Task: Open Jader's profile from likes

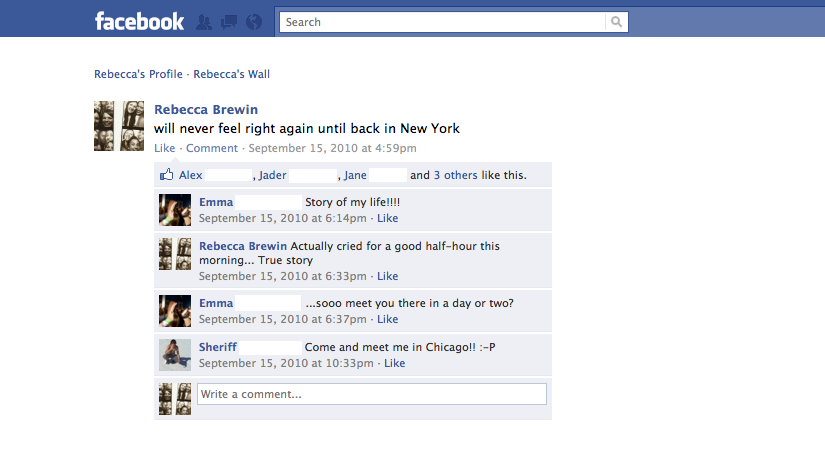Action: (273, 175)
